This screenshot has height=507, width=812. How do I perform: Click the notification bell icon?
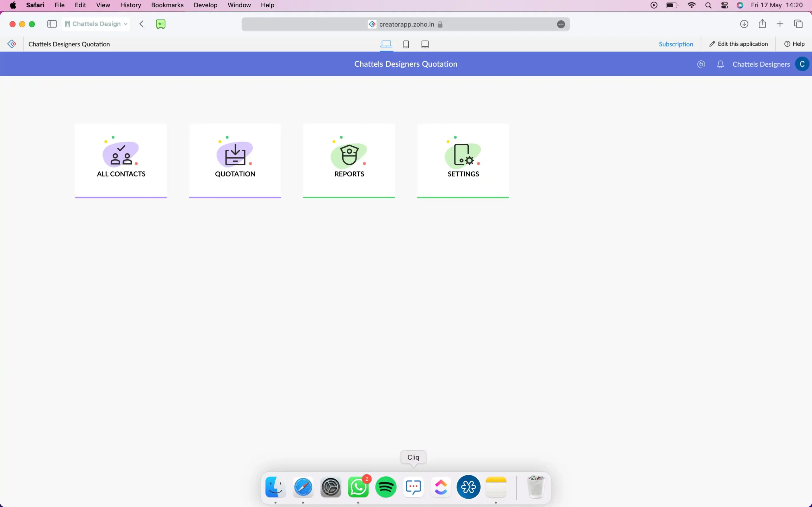click(x=721, y=64)
